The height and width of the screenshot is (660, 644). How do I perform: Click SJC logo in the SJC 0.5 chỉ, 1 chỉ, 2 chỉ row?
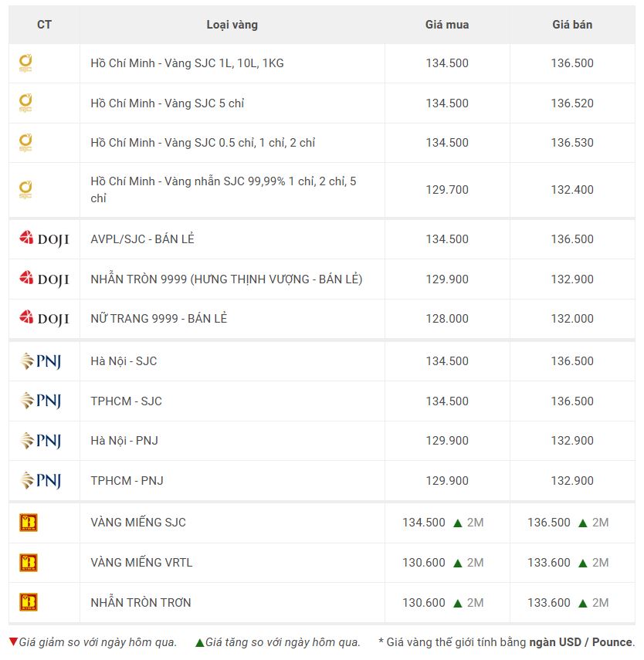pyautogui.click(x=25, y=143)
